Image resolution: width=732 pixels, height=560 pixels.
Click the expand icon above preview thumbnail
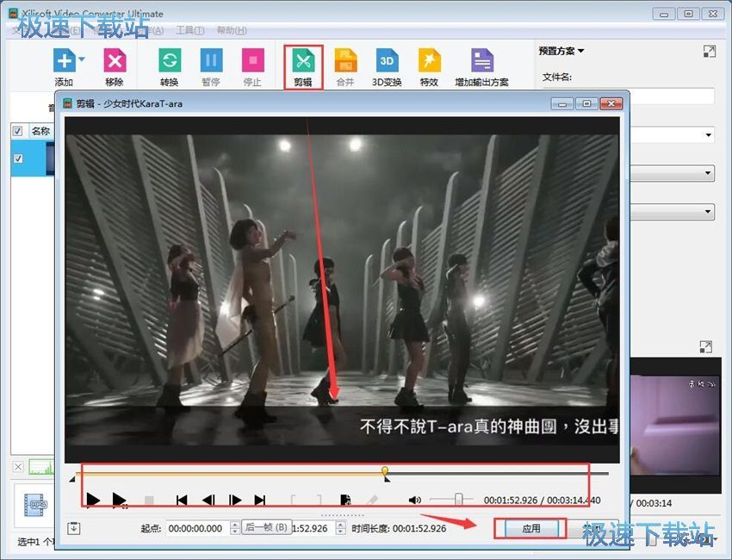[706, 346]
